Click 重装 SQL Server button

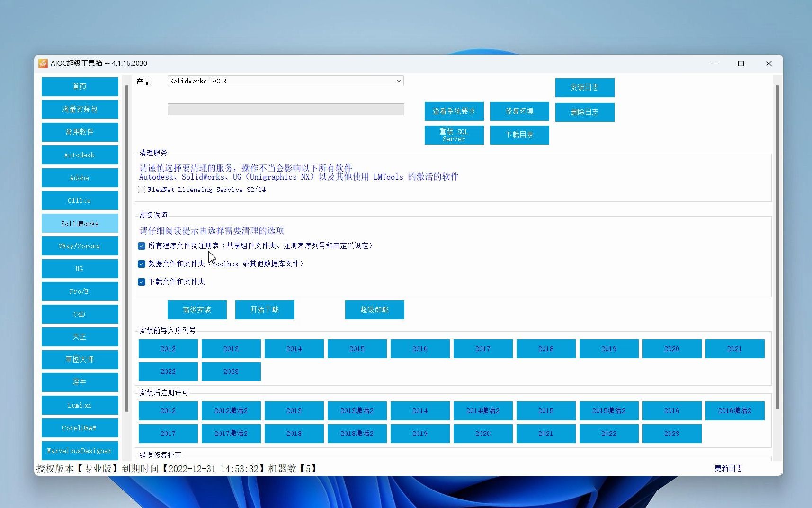[x=454, y=135]
